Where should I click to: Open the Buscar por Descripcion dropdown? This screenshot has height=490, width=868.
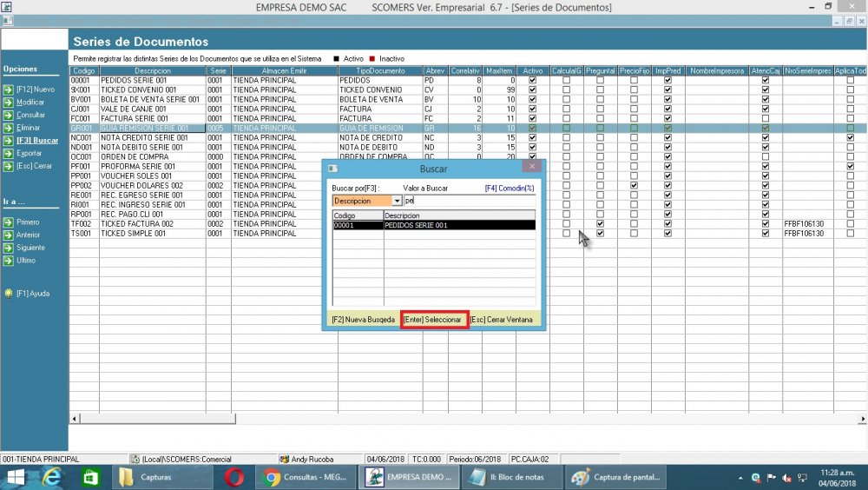click(397, 201)
